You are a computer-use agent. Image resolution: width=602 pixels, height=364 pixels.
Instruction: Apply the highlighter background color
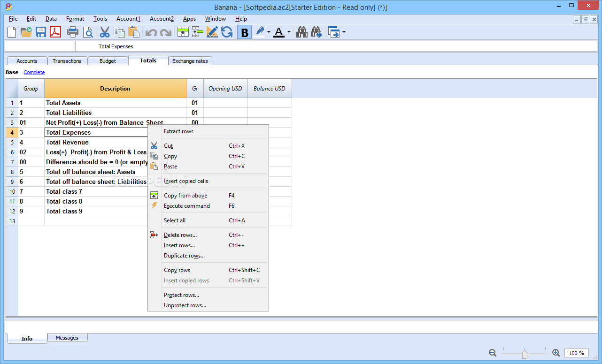259,32
